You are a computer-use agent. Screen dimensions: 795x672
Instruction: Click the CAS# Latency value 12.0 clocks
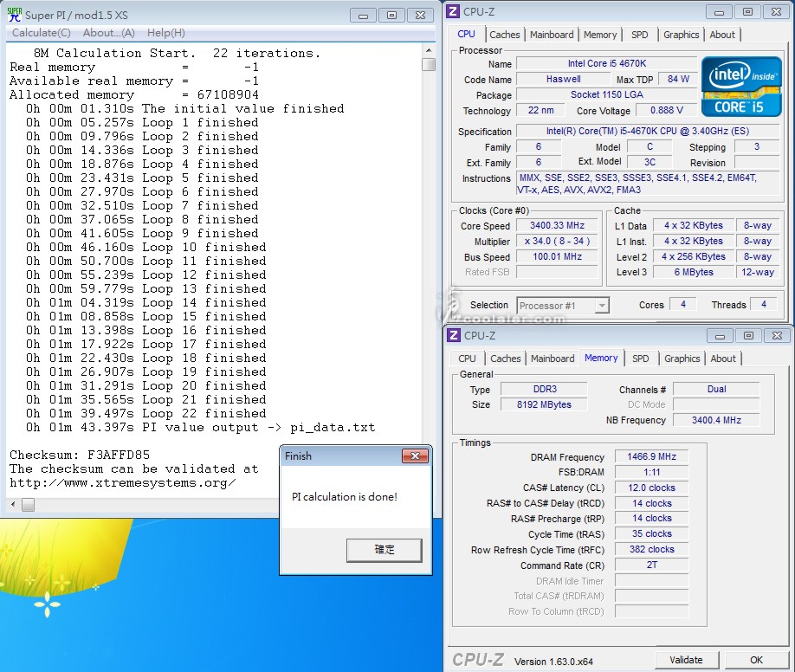(x=651, y=488)
